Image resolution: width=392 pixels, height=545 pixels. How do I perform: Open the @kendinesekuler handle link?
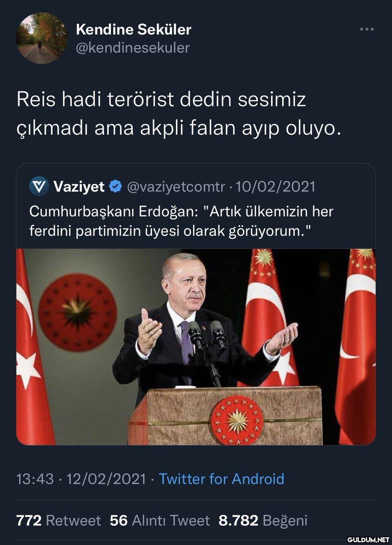tap(133, 48)
